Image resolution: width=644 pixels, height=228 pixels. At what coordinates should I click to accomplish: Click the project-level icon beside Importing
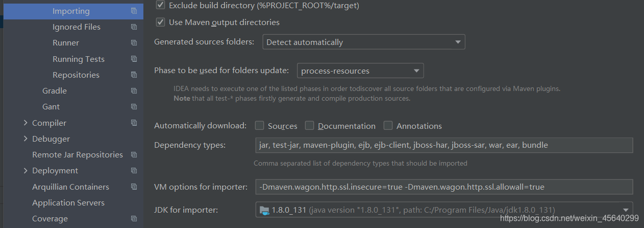tap(134, 11)
